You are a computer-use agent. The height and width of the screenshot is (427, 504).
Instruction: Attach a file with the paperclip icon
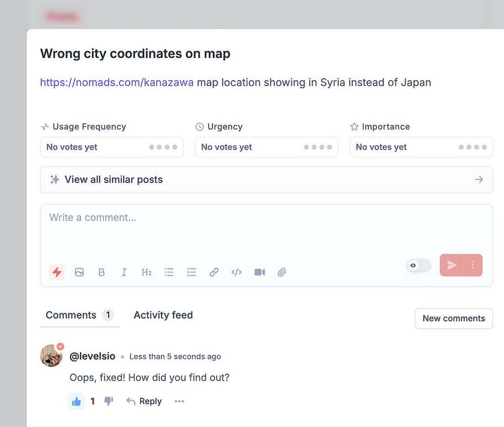pos(282,272)
